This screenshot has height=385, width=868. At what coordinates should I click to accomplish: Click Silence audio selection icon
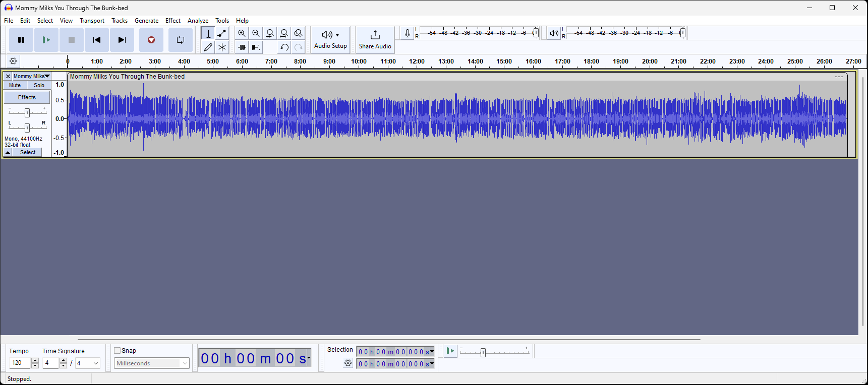[x=256, y=47]
